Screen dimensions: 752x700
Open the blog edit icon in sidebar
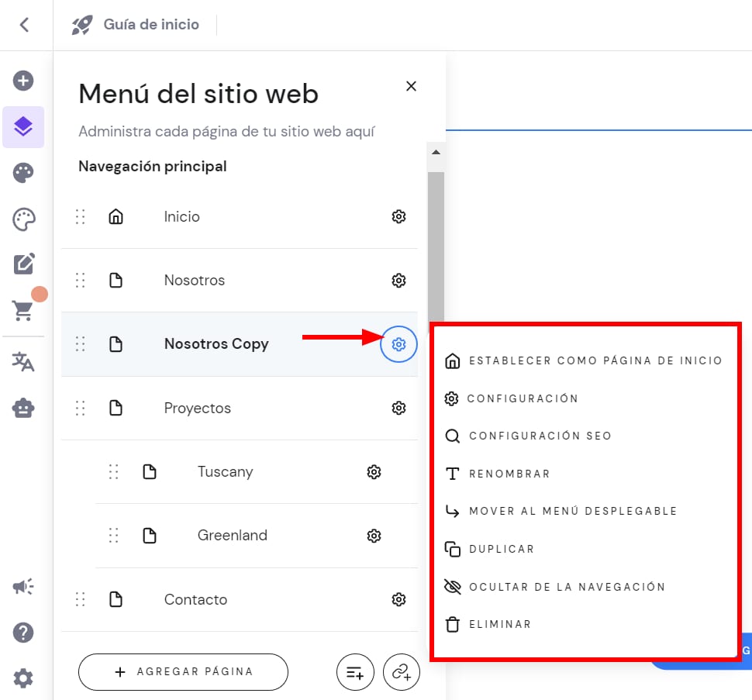pos(23,264)
